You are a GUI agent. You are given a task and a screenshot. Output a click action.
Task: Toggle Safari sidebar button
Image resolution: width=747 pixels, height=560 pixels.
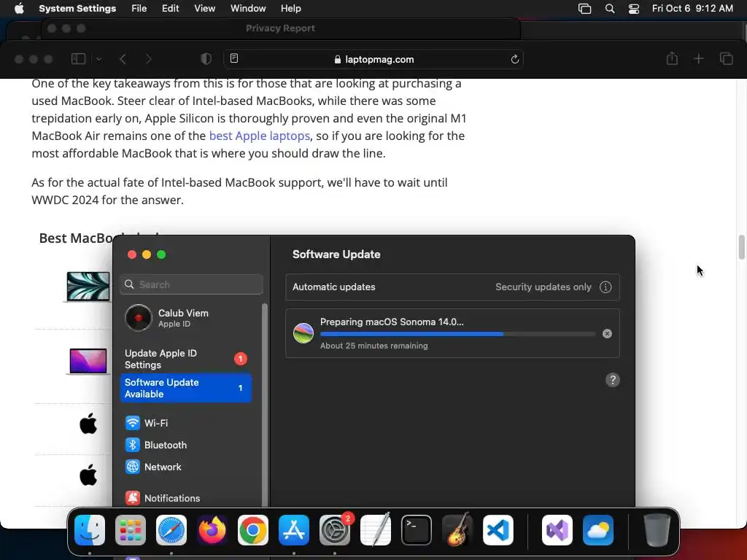[79, 59]
